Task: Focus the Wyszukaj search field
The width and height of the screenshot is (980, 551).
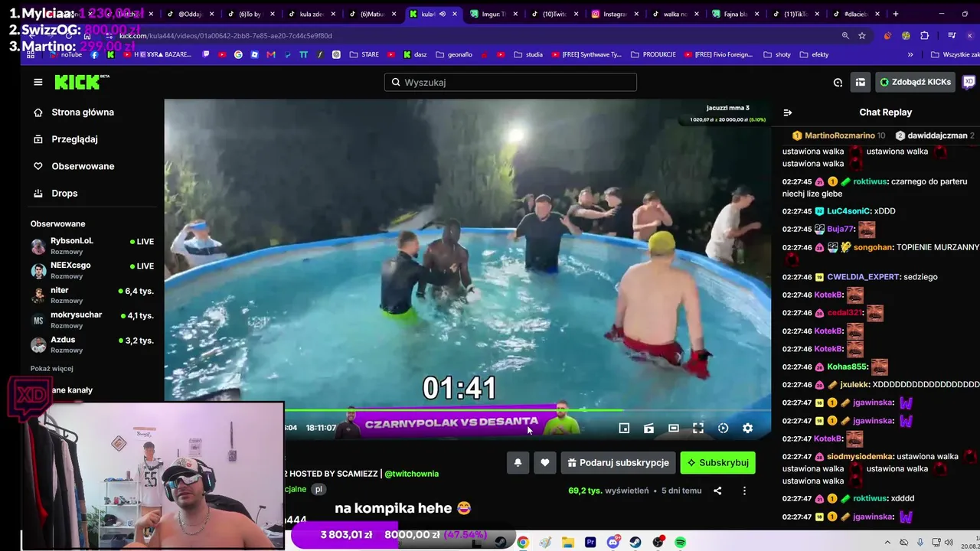Action: click(510, 82)
